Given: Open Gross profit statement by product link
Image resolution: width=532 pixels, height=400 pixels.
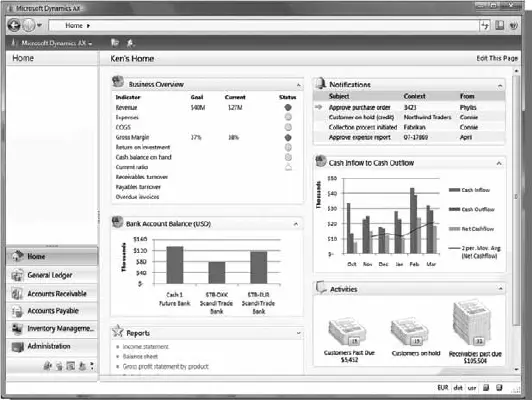Looking at the screenshot, I should tap(166, 366).
